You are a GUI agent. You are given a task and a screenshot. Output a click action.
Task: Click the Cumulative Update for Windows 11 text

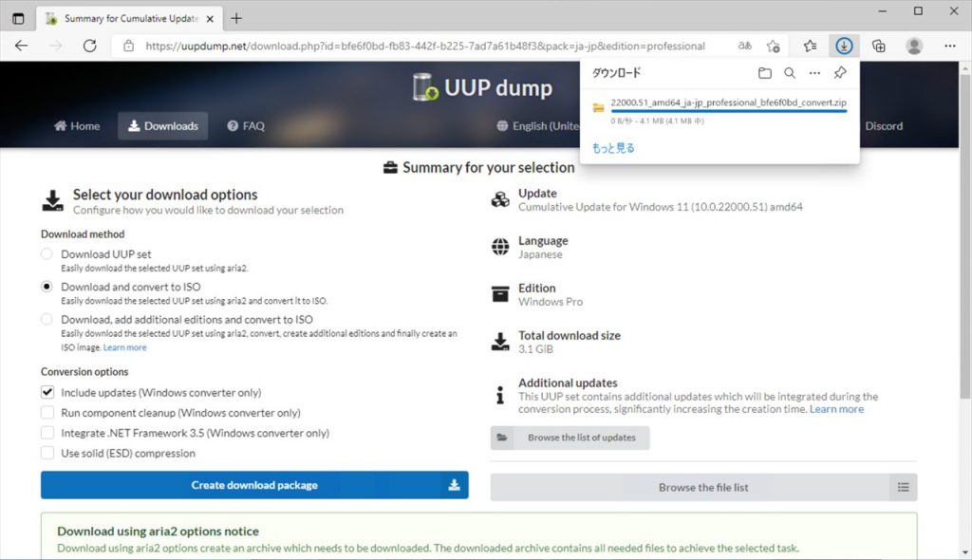[x=661, y=207]
